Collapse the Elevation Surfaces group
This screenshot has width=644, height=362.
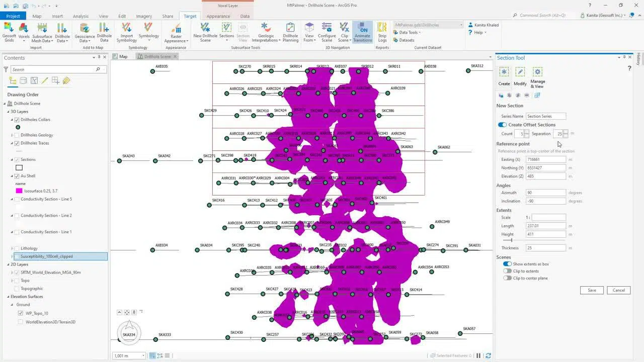point(9,297)
